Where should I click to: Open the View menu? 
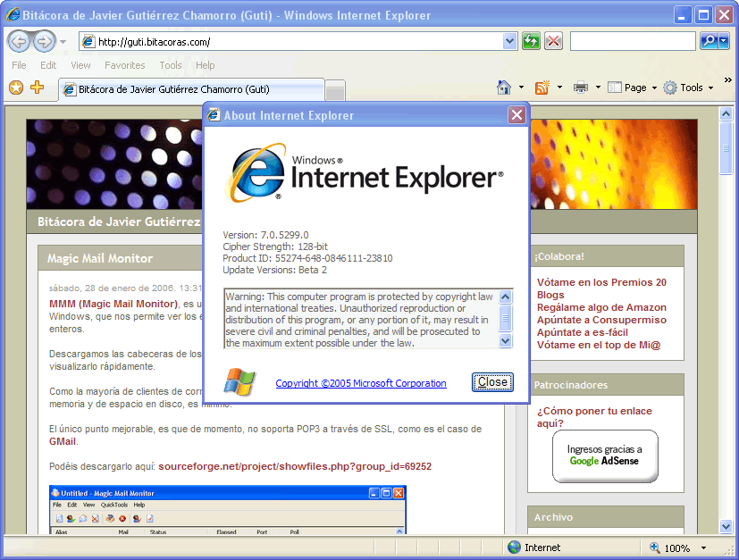coord(80,65)
